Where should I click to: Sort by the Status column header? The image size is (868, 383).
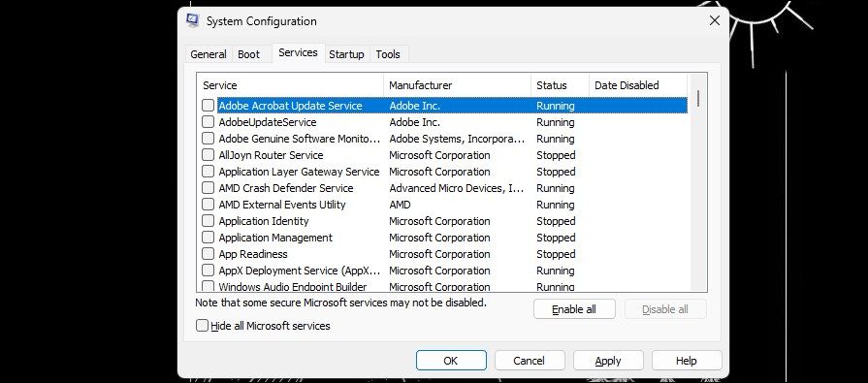coord(560,85)
